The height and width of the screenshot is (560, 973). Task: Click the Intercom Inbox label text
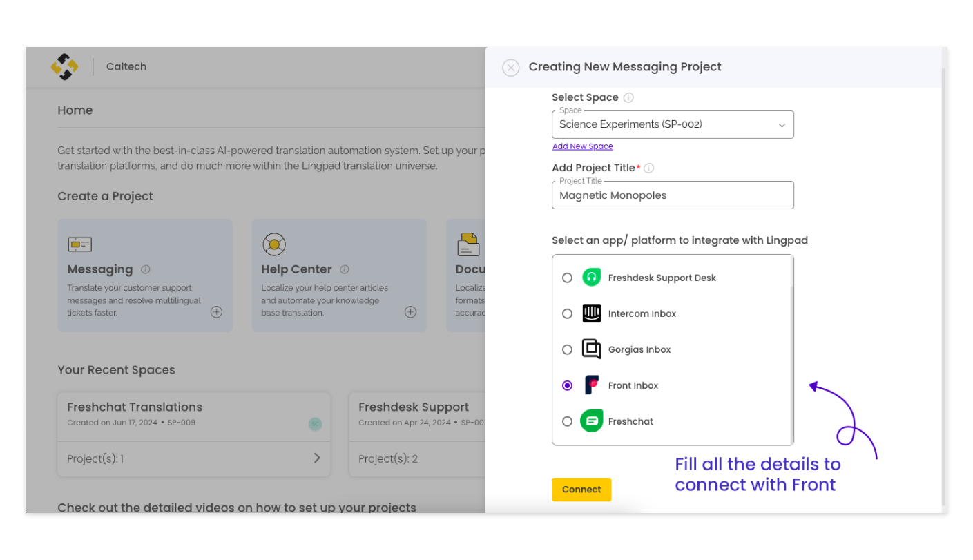642,314
